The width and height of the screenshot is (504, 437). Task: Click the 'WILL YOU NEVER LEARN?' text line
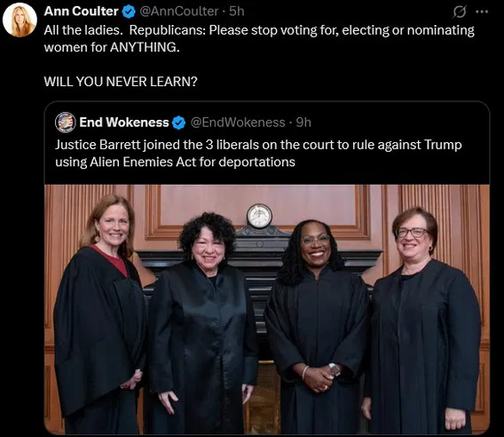point(121,82)
